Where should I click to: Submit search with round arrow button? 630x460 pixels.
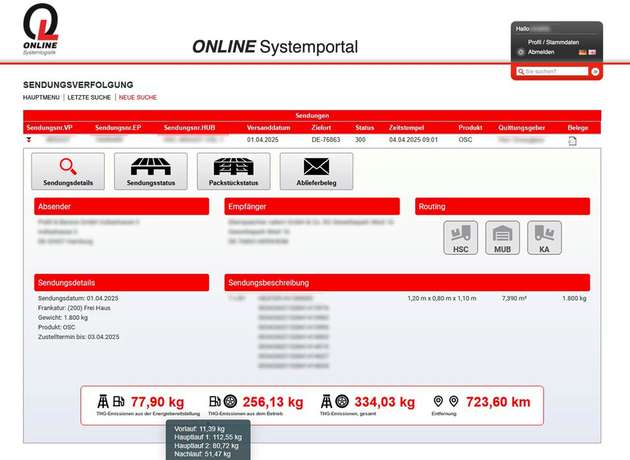click(x=595, y=72)
